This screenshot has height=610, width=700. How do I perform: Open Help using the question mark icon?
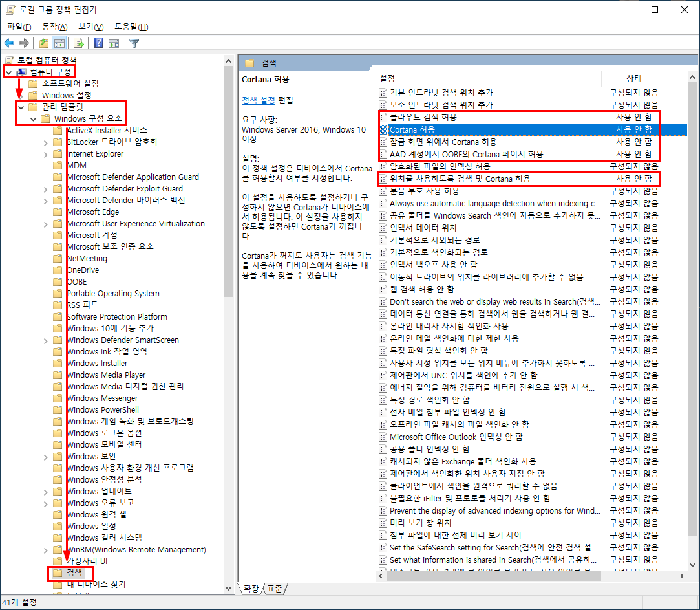click(x=98, y=43)
